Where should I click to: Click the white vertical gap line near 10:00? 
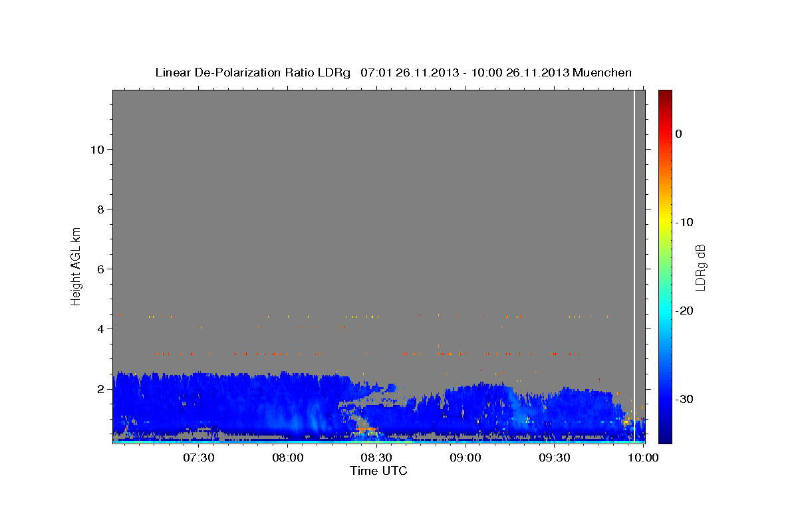point(634,266)
